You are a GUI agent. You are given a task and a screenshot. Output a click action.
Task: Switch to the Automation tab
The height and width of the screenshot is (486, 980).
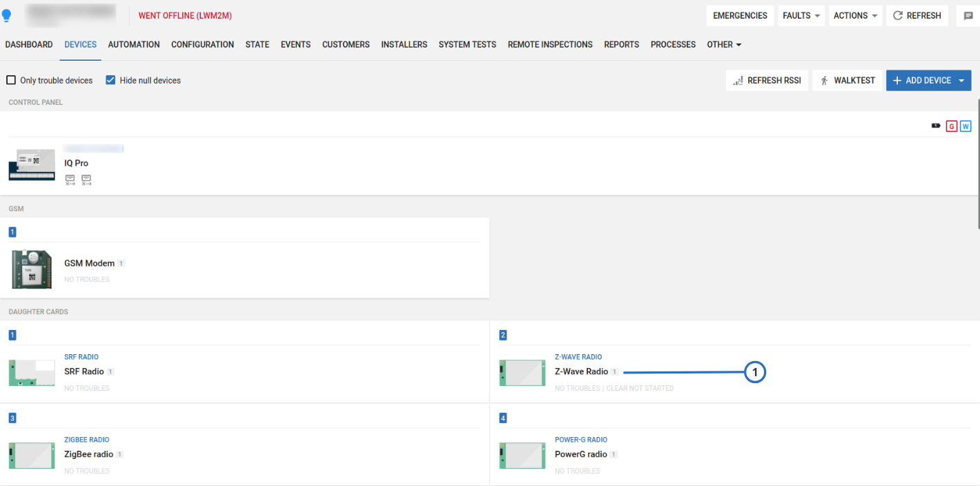134,44
